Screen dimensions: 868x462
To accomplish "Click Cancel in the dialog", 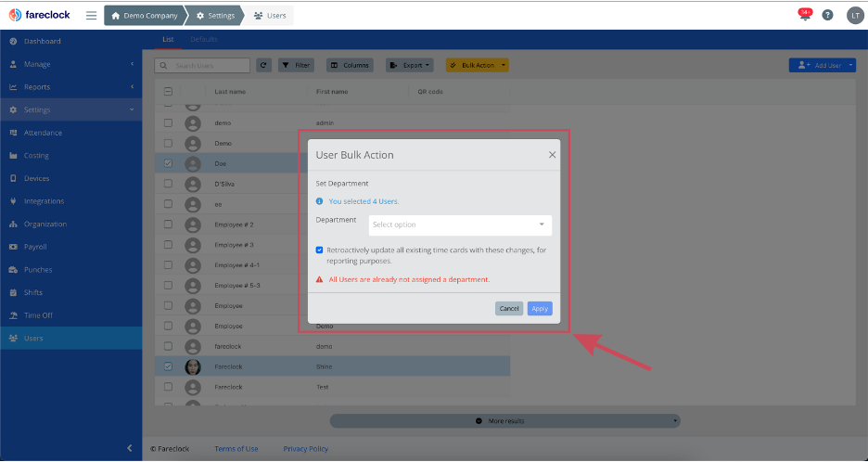I will click(x=509, y=309).
